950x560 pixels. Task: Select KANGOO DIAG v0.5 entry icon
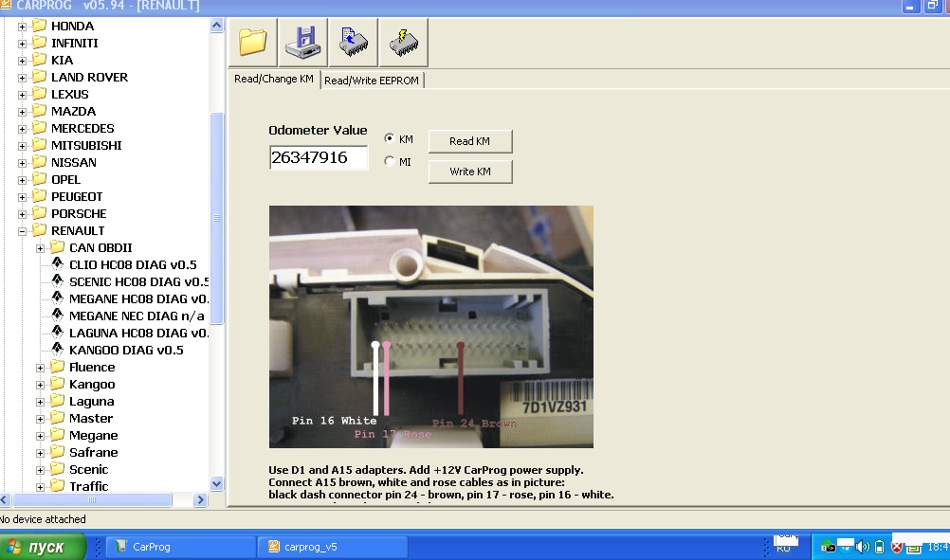58,349
